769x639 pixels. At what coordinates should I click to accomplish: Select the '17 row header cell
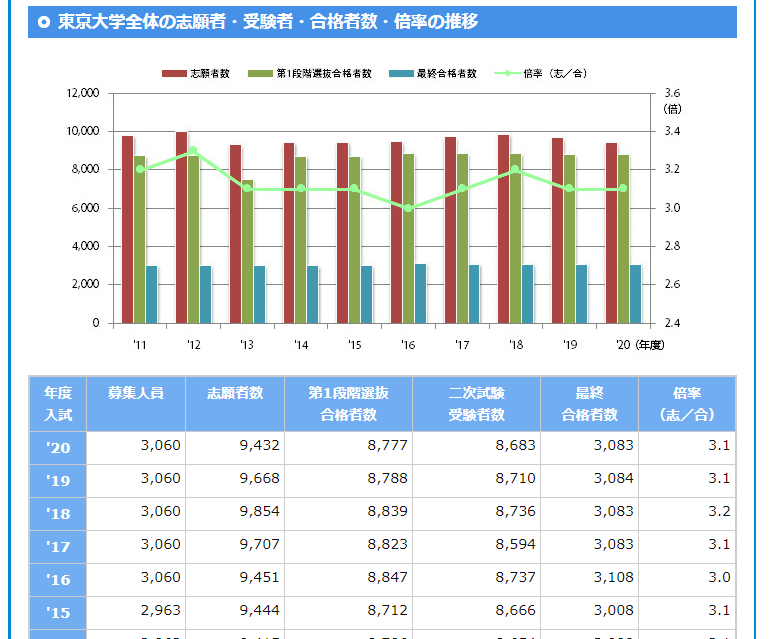pyautogui.click(x=58, y=547)
